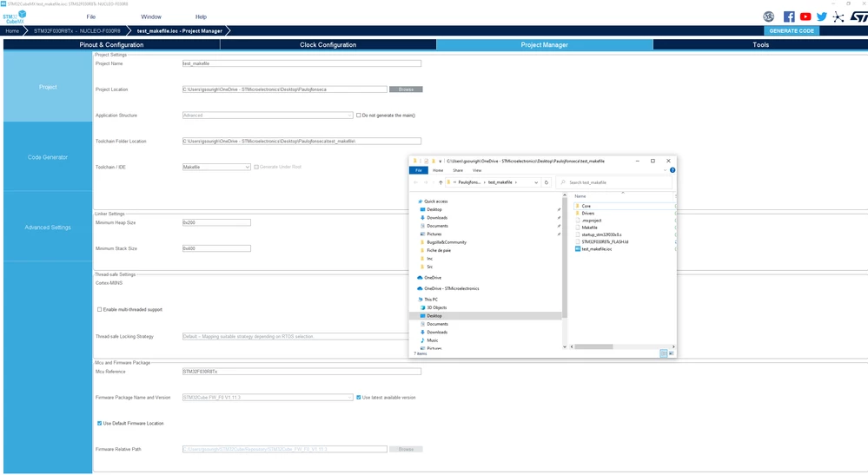The image size is (868, 475).
Task: Click the ST logo at top right
Action: 858,16
